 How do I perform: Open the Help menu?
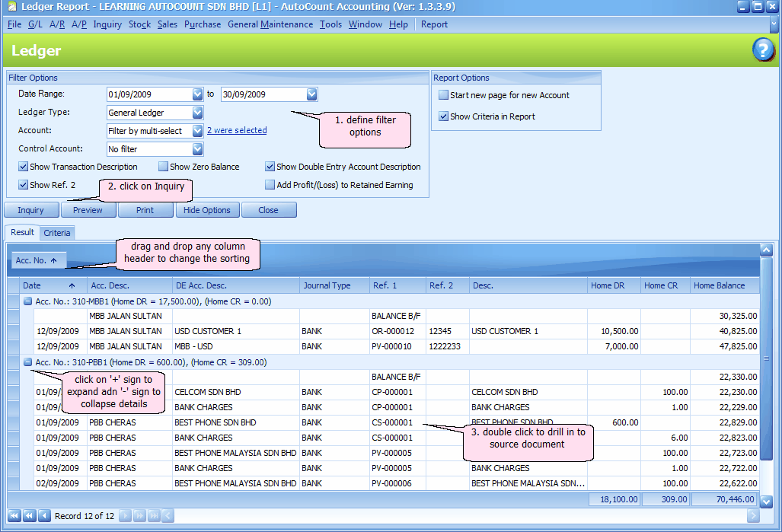coord(398,24)
